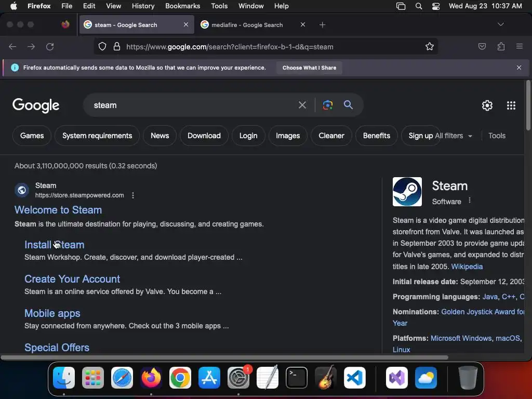Open the Bookmarks menu
Viewport: 532px width, 399px height.
click(x=182, y=6)
